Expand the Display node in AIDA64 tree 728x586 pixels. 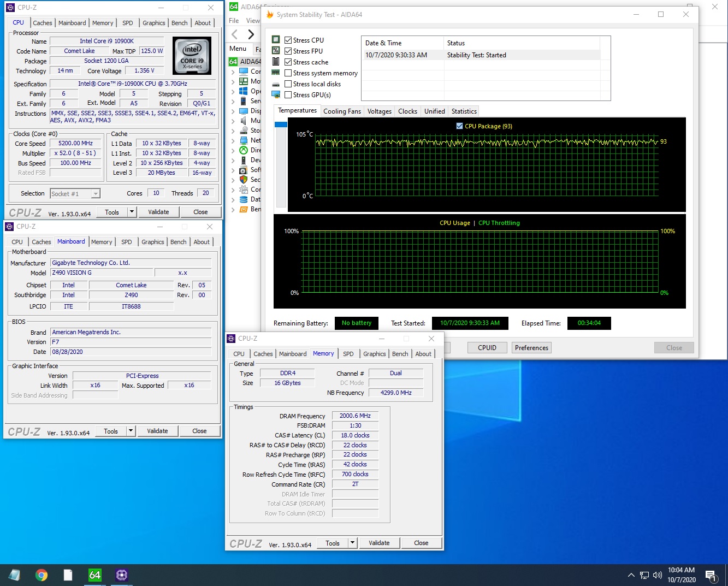click(233, 111)
